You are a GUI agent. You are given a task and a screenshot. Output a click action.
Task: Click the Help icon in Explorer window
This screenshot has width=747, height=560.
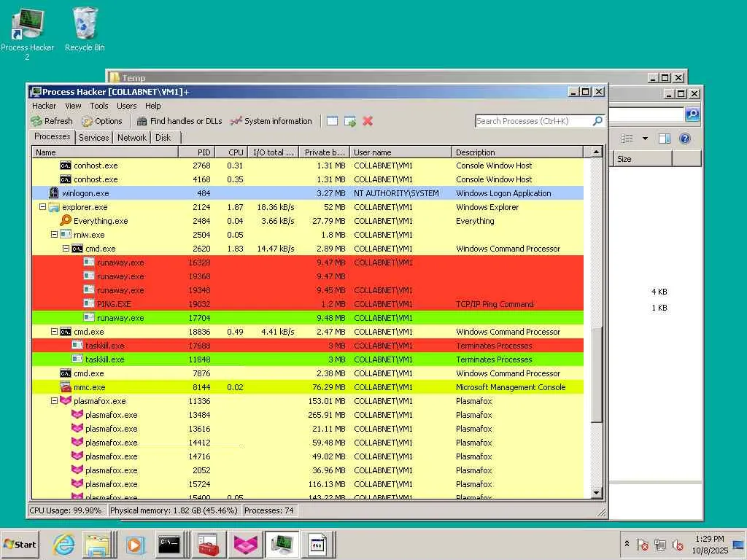coord(684,139)
